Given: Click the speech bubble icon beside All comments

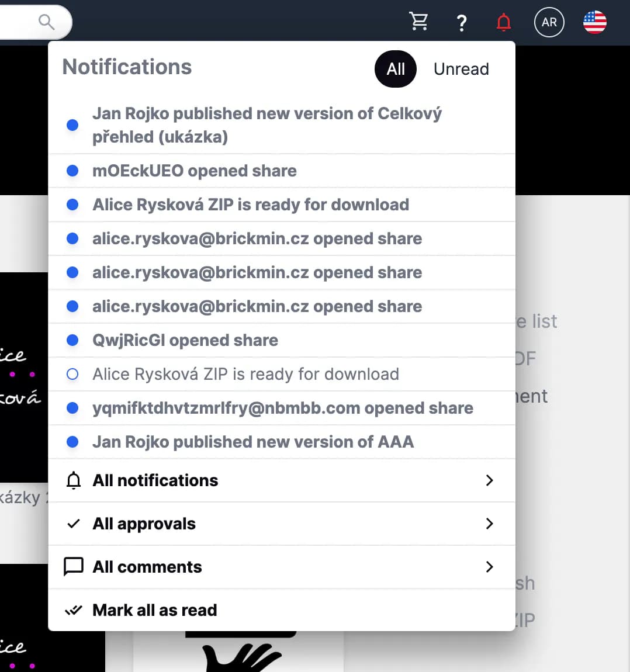Looking at the screenshot, I should click(74, 567).
